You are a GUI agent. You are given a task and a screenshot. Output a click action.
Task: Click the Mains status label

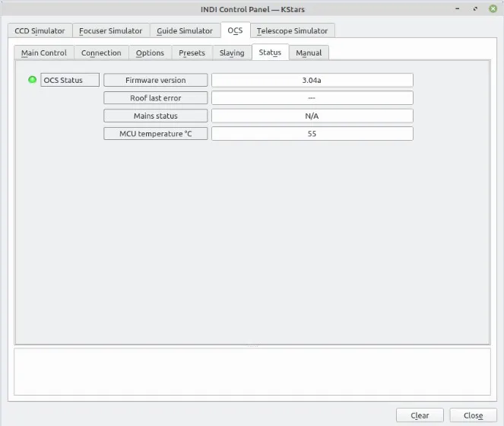(x=156, y=116)
